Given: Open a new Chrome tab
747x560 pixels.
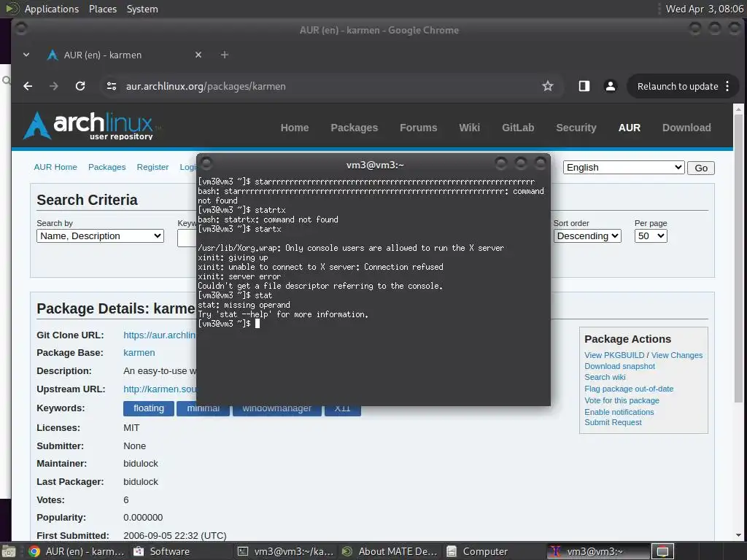Looking at the screenshot, I should click(225, 55).
